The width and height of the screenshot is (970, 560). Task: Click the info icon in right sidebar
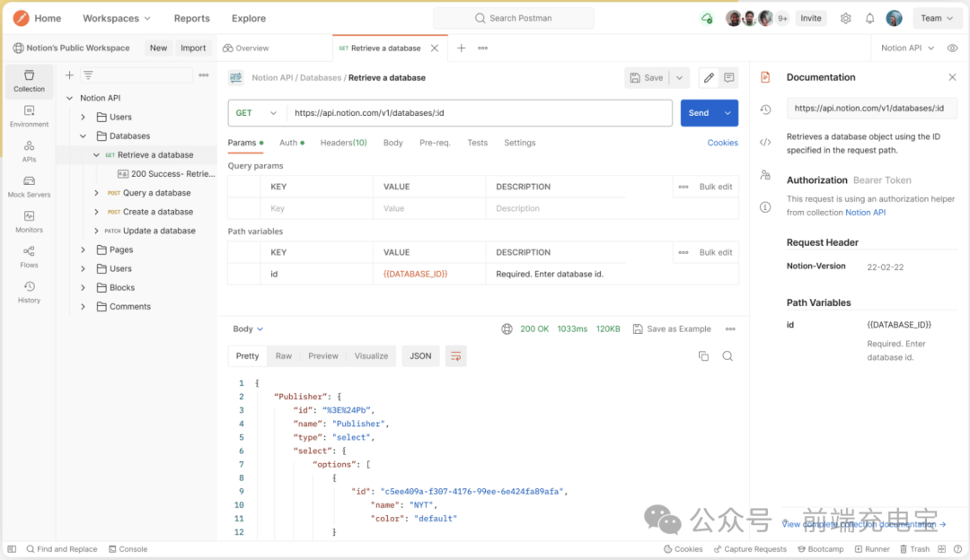[x=765, y=207]
